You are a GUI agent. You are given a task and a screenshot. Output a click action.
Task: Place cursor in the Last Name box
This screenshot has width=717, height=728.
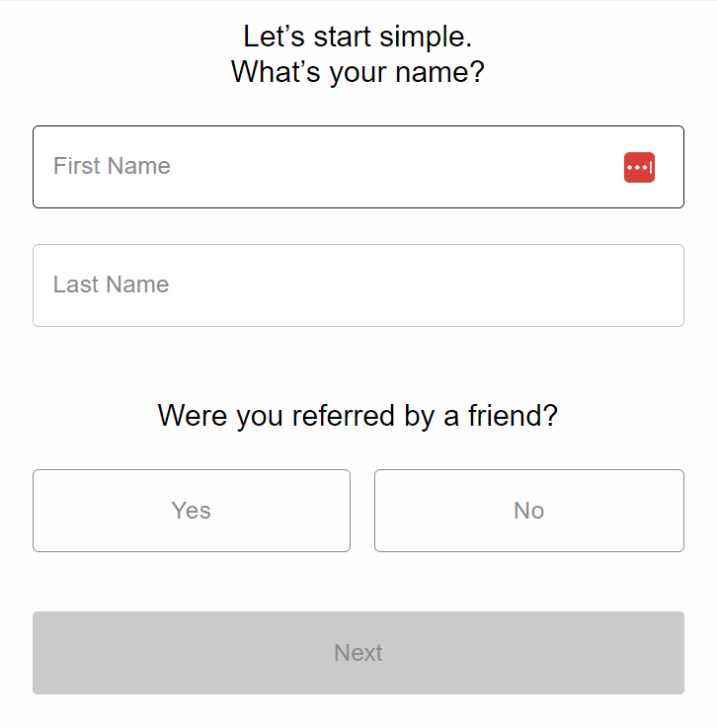pos(358,285)
